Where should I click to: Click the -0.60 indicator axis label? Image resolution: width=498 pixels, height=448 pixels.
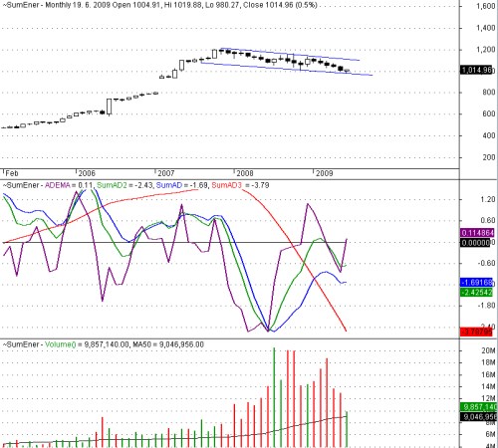click(486, 263)
